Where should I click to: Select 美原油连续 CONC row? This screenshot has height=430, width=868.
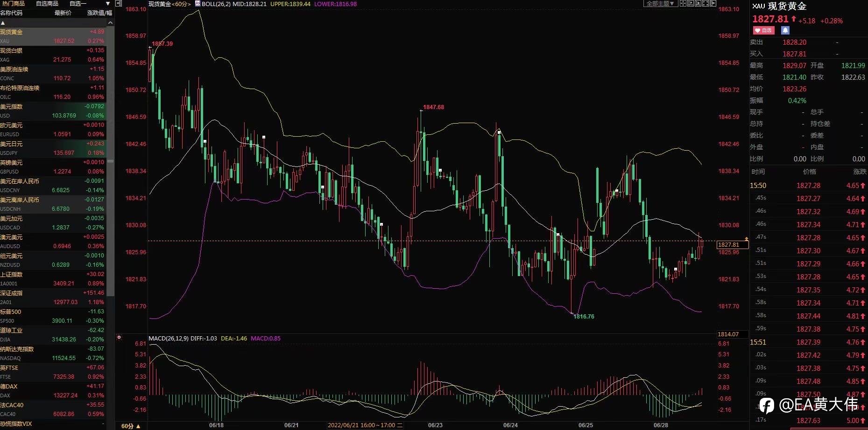53,74
